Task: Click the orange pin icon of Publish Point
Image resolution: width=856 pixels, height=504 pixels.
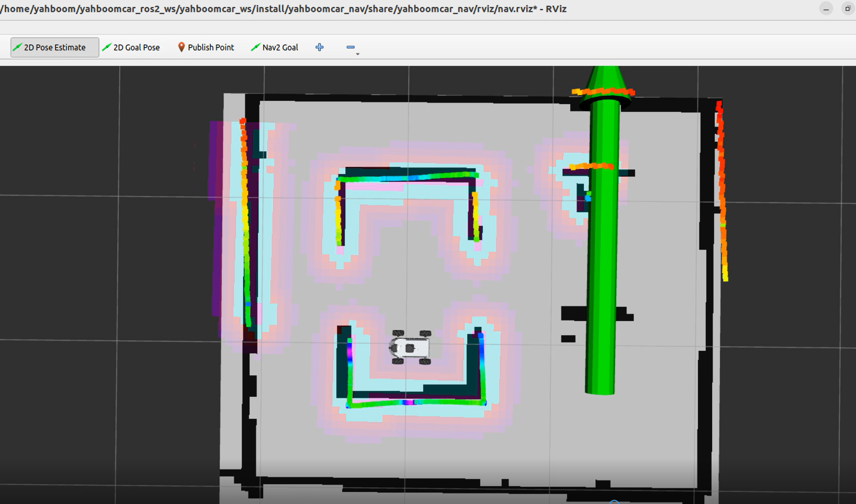Action: 181,48
